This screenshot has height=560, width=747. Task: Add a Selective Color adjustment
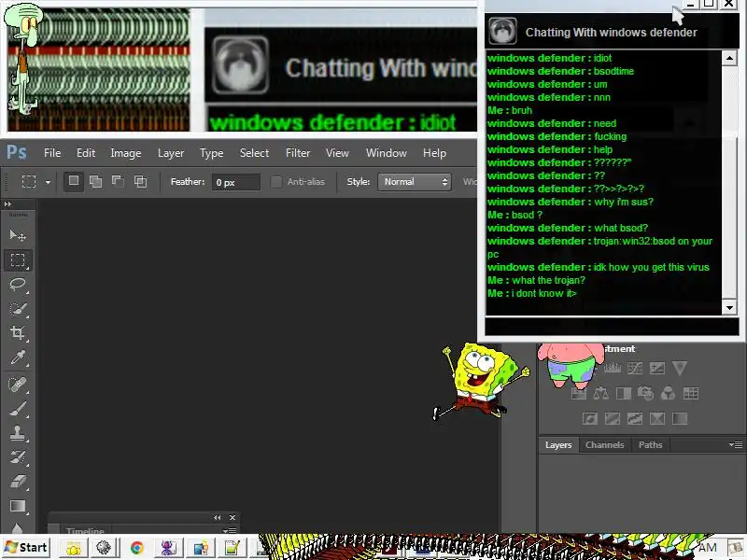coord(657,418)
